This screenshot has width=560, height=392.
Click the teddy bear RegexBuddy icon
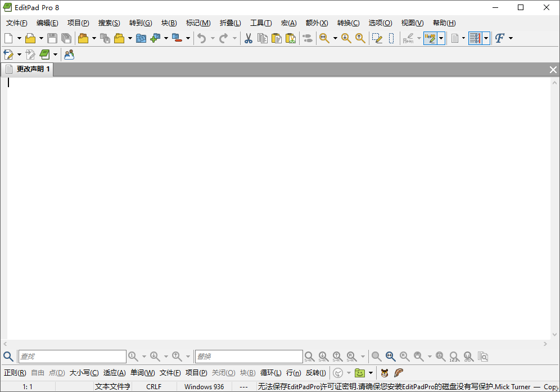click(384, 373)
